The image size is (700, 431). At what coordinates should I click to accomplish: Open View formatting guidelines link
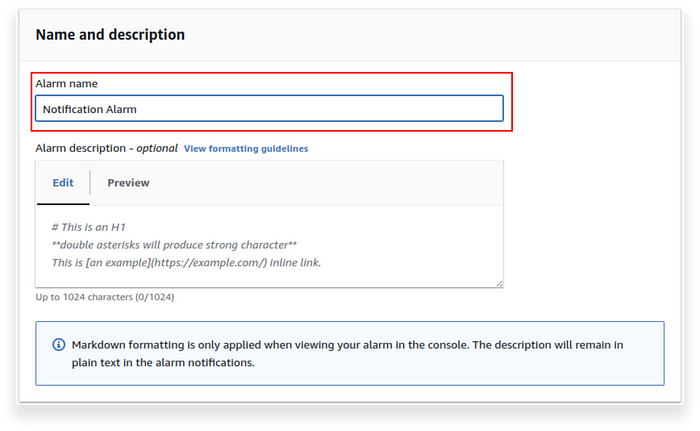(246, 149)
